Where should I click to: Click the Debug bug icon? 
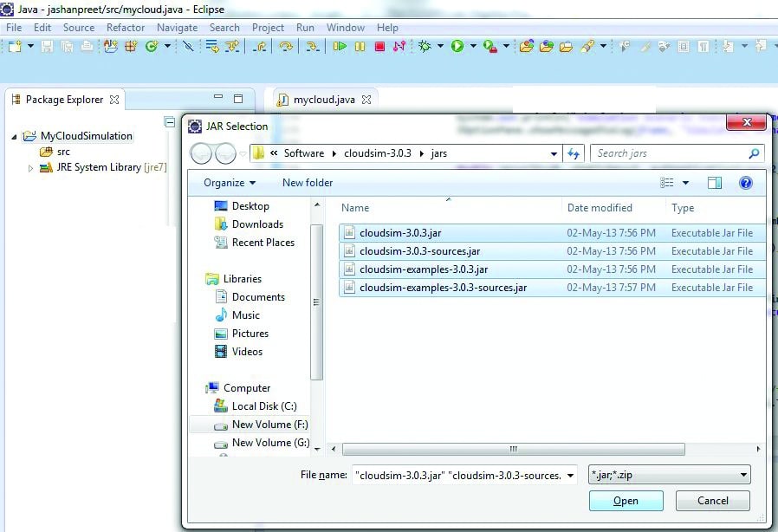pyautogui.click(x=425, y=47)
